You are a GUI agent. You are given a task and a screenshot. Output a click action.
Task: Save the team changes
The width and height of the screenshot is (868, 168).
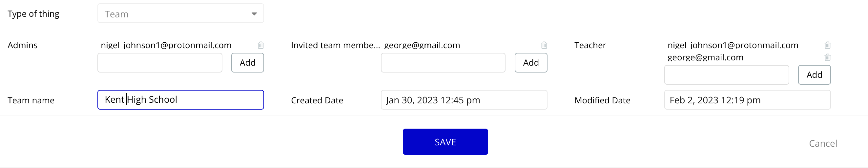click(x=445, y=142)
